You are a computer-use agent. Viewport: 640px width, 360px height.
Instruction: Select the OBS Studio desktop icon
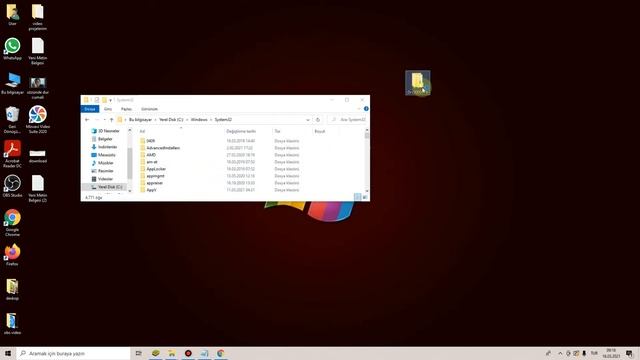click(12, 186)
